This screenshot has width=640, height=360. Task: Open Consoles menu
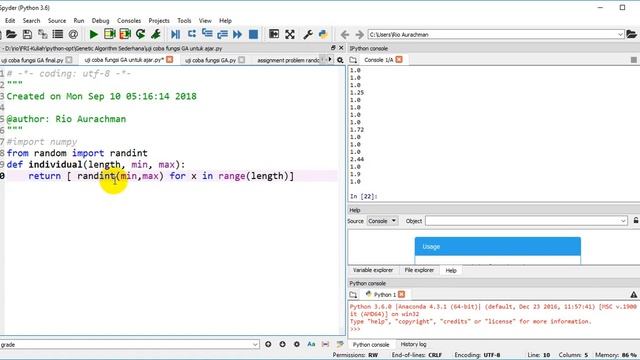click(129, 20)
